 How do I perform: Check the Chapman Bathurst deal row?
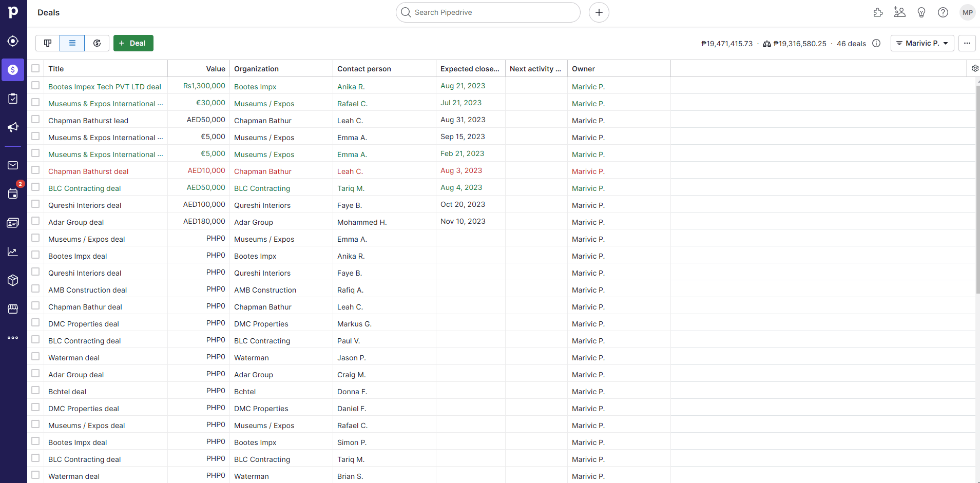[x=35, y=170]
